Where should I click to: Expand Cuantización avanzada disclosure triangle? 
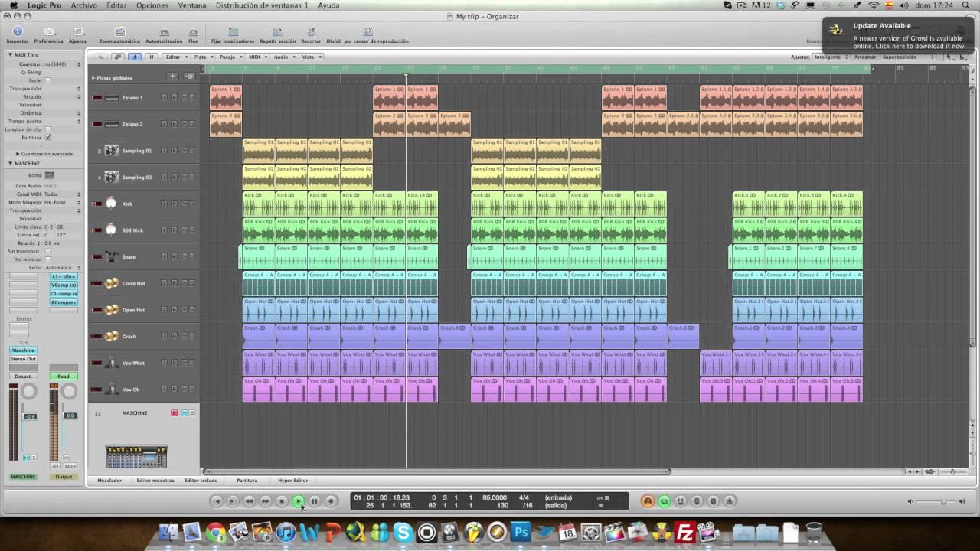pos(18,154)
